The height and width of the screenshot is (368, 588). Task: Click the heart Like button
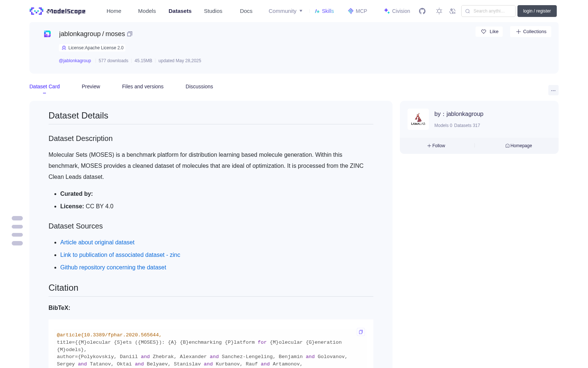click(489, 32)
